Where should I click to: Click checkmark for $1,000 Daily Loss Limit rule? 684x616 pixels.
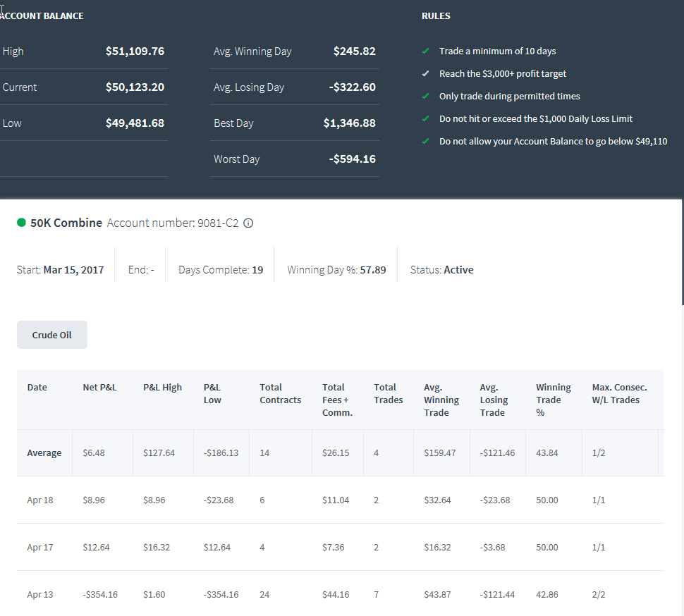[426, 118]
